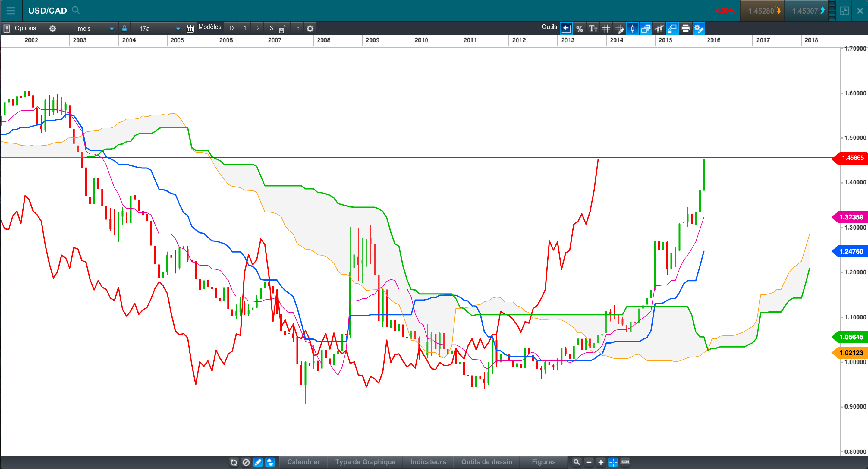This screenshot has width=868, height=469.
Task: Toggle the lock icon next to period
Action: pyautogui.click(x=124, y=28)
